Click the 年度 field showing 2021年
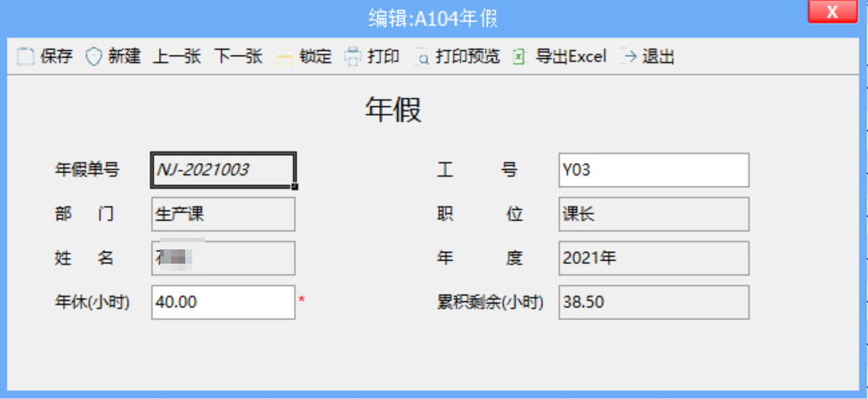The image size is (868, 399). pos(653,258)
